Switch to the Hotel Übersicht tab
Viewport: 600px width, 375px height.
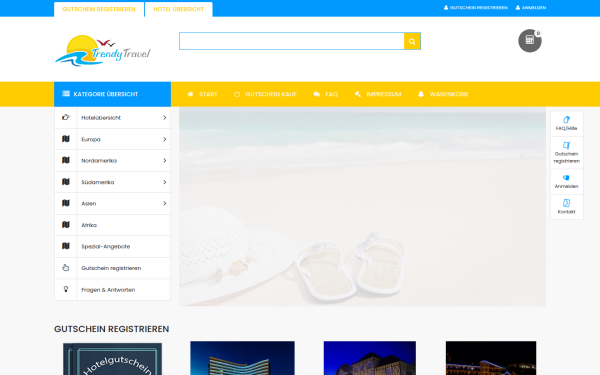point(179,9)
